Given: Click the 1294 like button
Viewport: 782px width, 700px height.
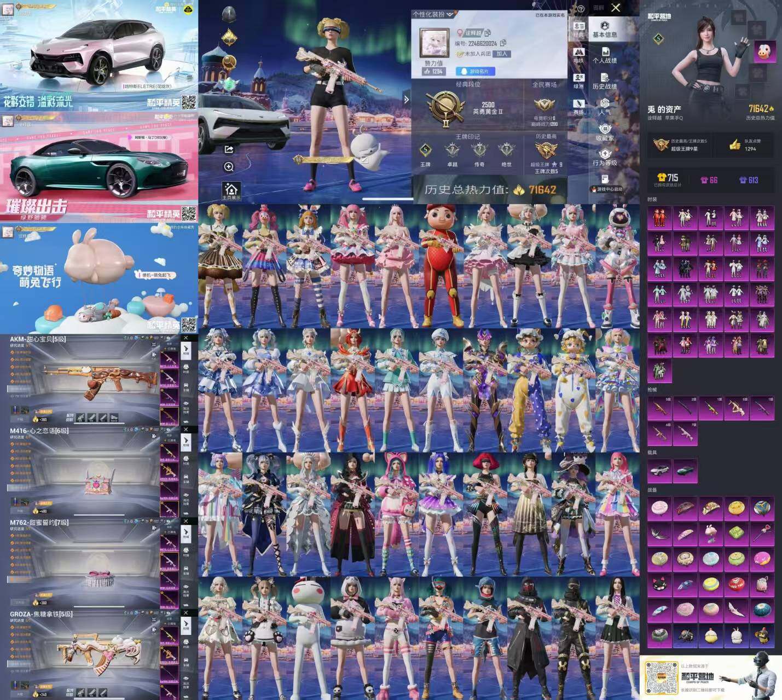Looking at the screenshot, I should (x=433, y=71).
